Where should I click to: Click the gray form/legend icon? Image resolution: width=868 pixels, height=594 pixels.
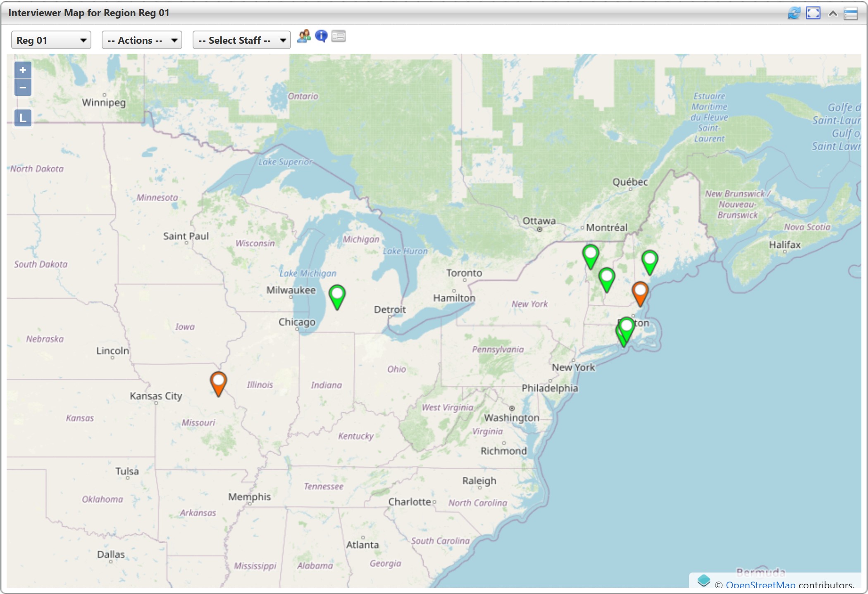339,36
